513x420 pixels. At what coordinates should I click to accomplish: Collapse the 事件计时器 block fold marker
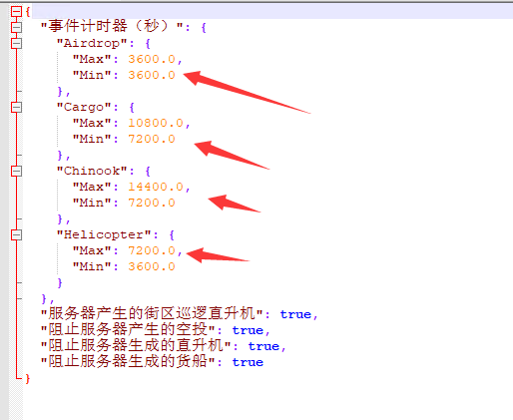(16, 27)
